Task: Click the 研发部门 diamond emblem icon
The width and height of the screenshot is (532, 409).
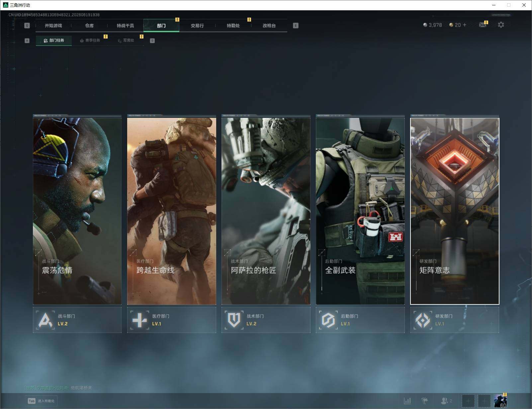Action: (423, 320)
